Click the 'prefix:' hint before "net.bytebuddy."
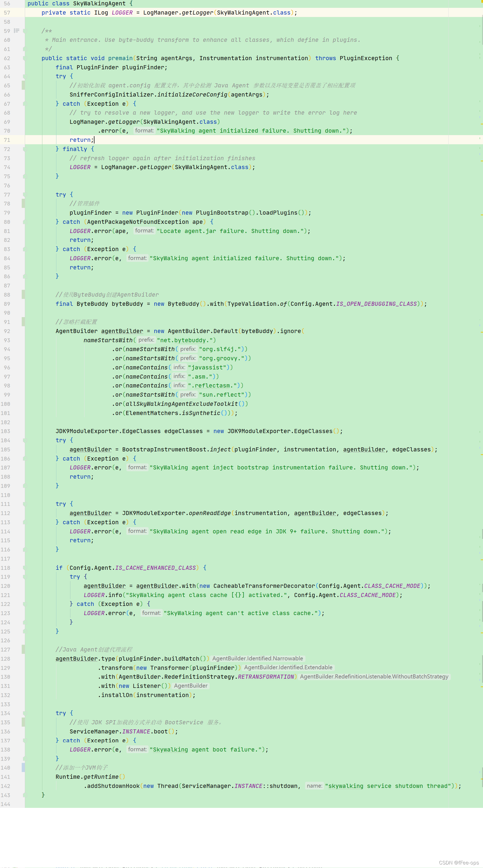Image resolution: width=483 pixels, height=868 pixels. tap(146, 340)
